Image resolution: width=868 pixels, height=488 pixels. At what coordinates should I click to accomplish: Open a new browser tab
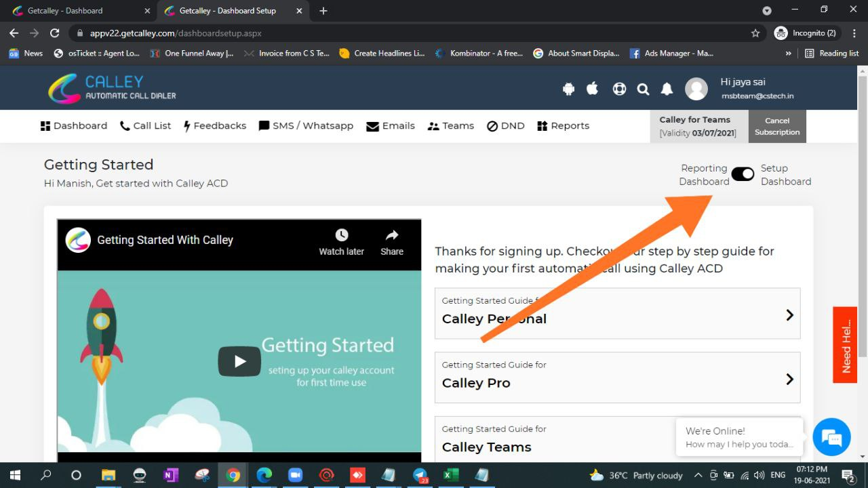[323, 11]
